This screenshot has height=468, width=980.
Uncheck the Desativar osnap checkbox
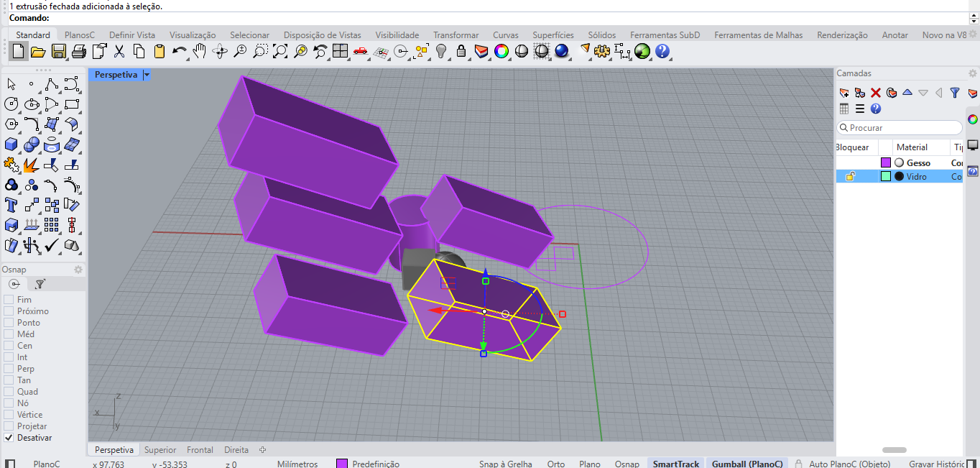pyautogui.click(x=9, y=438)
